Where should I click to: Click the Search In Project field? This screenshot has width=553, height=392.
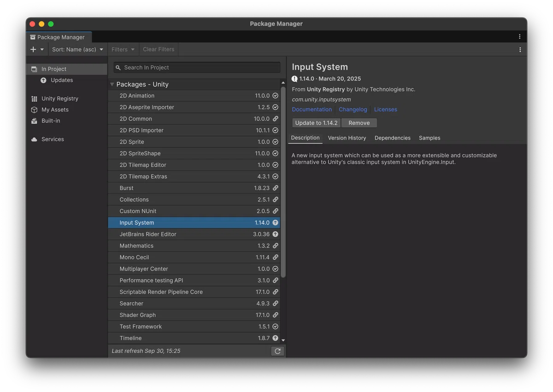(197, 67)
